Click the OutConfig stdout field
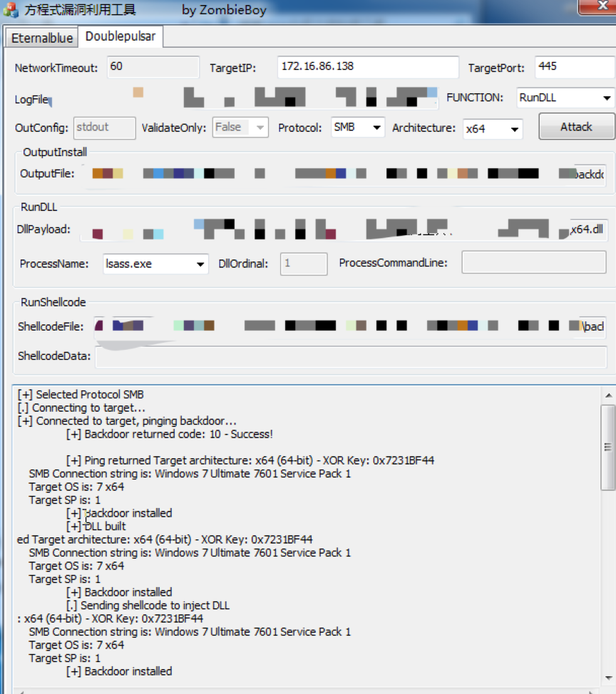This screenshot has width=616, height=694. (x=105, y=128)
